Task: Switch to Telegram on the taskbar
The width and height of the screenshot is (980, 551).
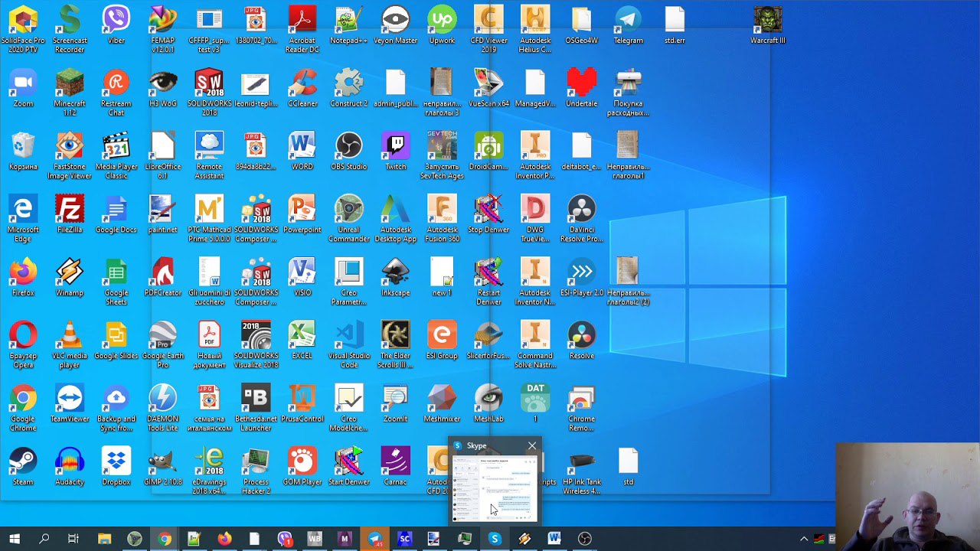Action: click(x=374, y=539)
